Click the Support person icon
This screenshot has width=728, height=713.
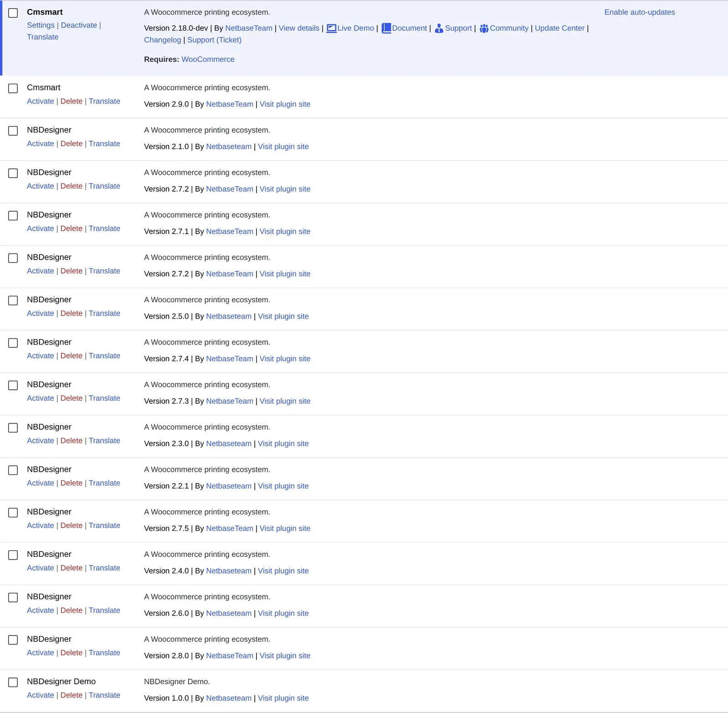pyautogui.click(x=439, y=28)
